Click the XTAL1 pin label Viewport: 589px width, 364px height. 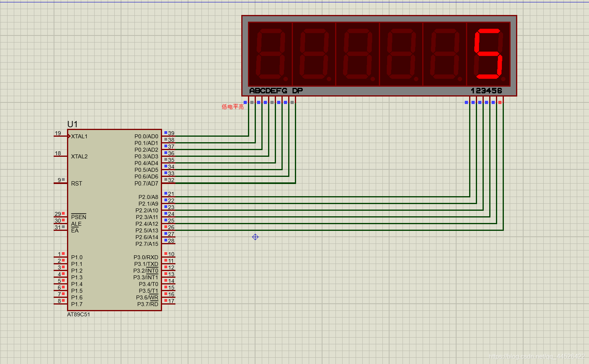79,136
